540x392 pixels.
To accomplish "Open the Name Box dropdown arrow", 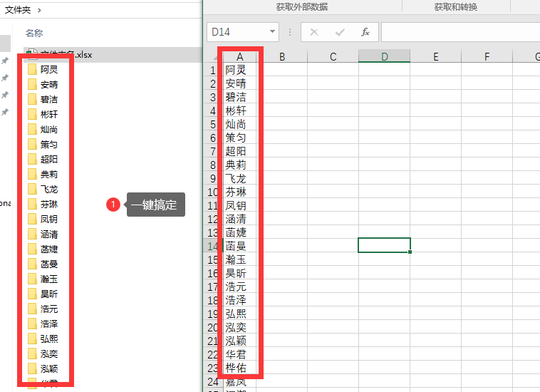I will pos(272,31).
